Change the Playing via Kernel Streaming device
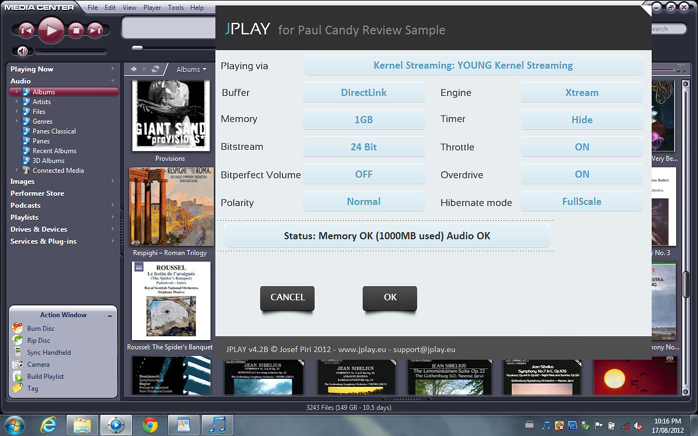The width and height of the screenshot is (698, 436). tap(473, 65)
